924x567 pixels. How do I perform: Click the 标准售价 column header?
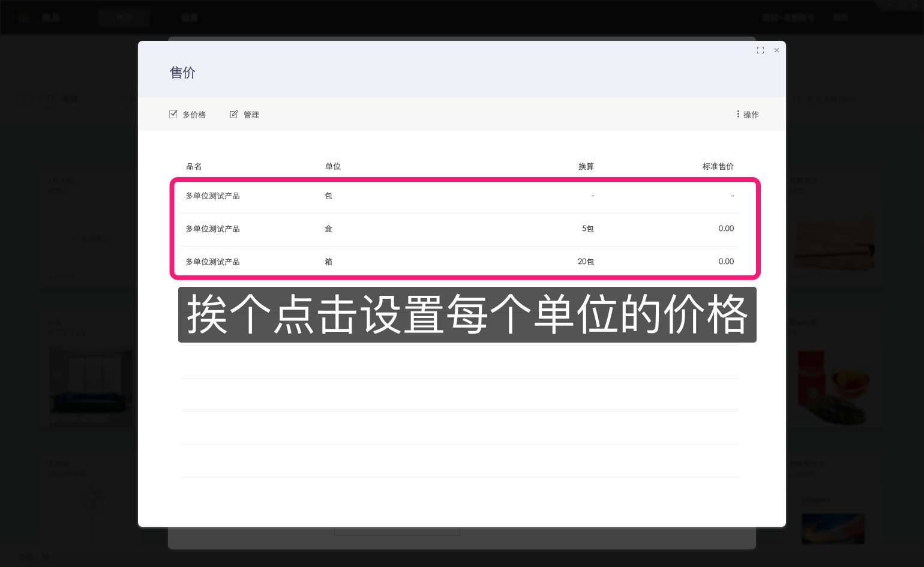[x=718, y=166]
